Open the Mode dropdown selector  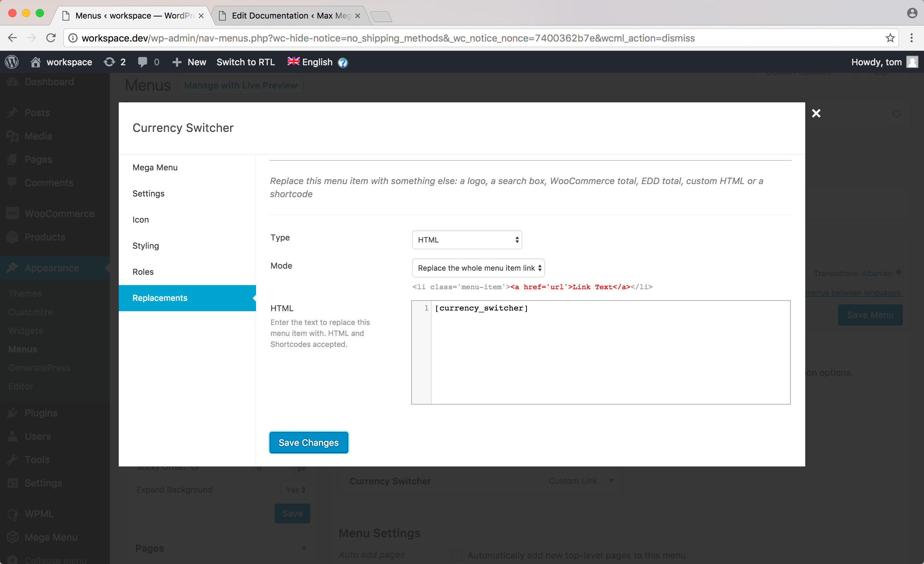478,268
